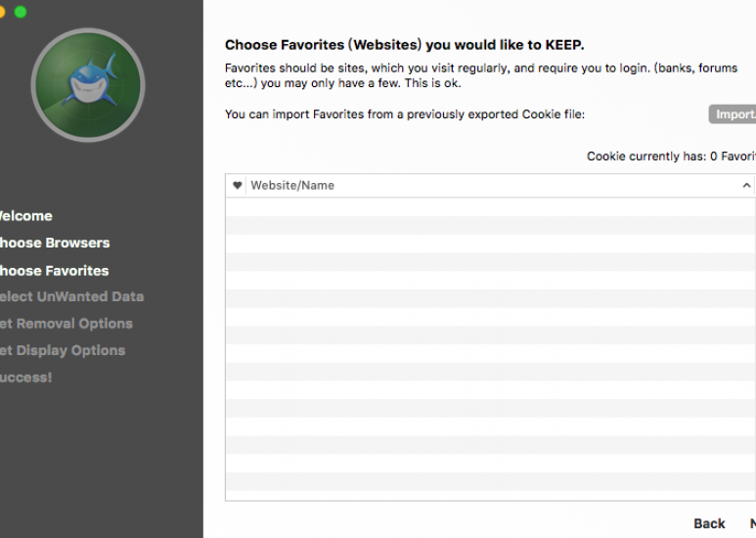Viewport: 756px width, 538px height.
Task: Toggle sort order using the column chevron
Action: coord(746,185)
